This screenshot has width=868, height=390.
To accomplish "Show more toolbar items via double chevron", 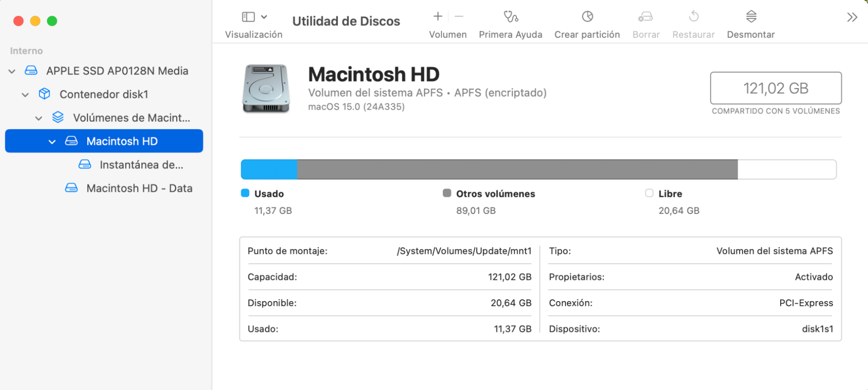I will pyautogui.click(x=852, y=17).
